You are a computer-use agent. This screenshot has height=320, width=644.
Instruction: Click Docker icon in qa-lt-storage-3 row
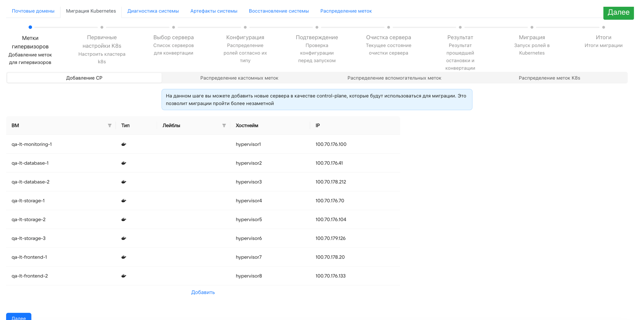point(124,238)
